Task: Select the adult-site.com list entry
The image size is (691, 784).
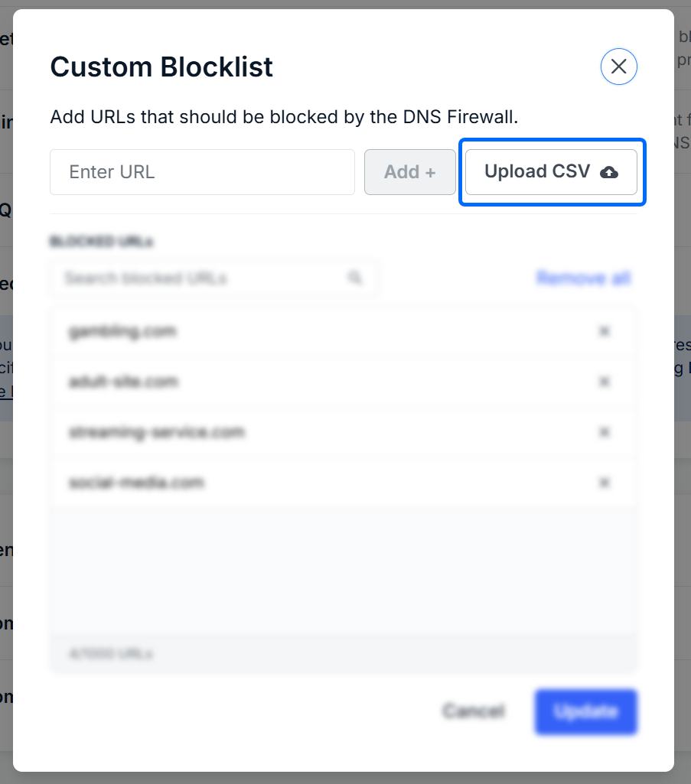Action: (123, 382)
